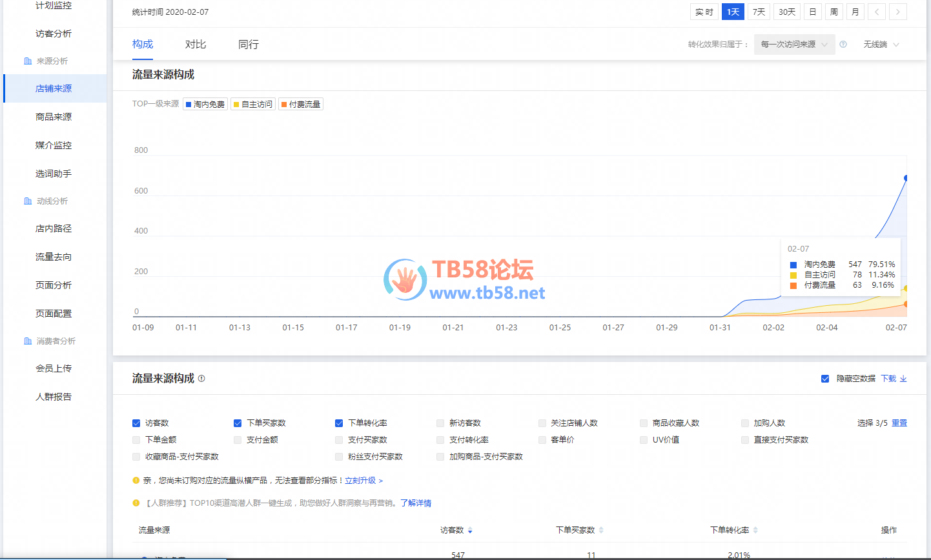Select the 7天 time range button
Screen dimensions: 931x560
pyautogui.click(x=759, y=12)
